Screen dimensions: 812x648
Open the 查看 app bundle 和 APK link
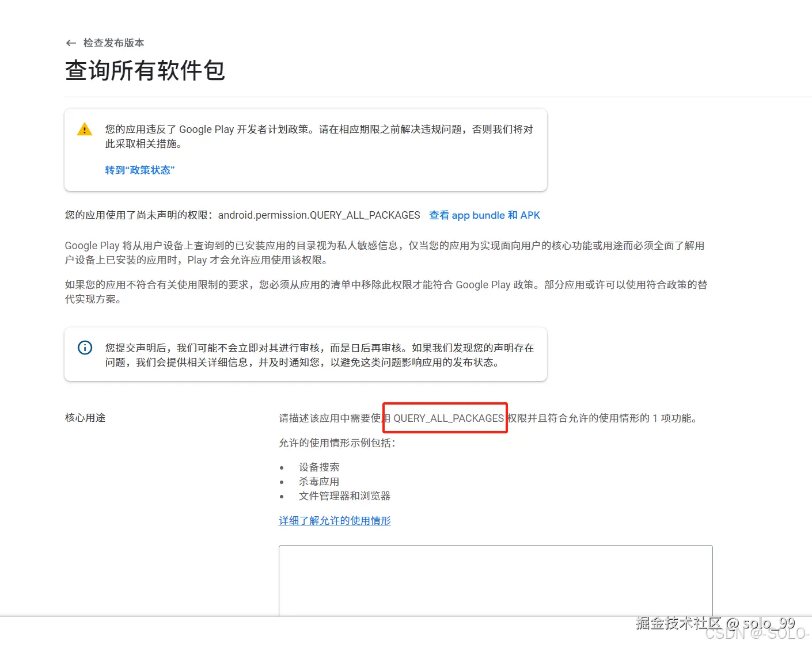tap(484, 215)
